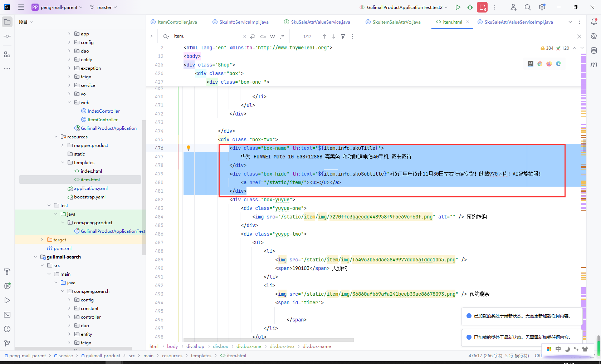Viewport: 601px width, 364px height.
Task: Expand the target folder
Action: [42, 240]
